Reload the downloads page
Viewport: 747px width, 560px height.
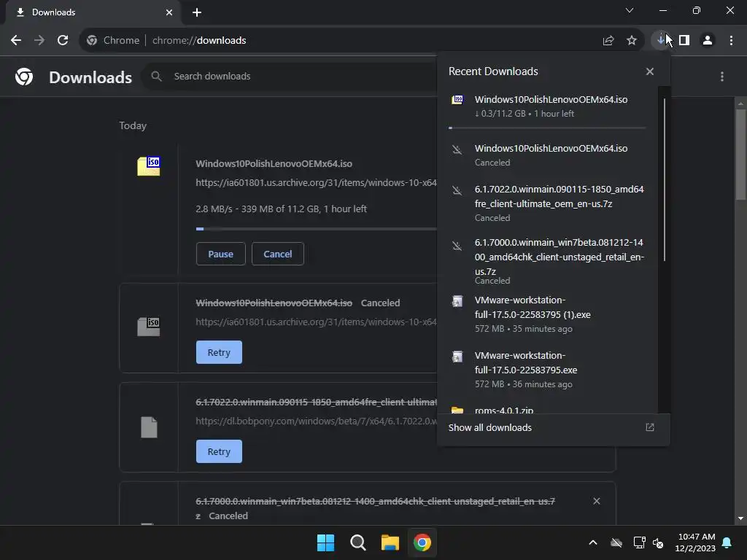(63, 41)
